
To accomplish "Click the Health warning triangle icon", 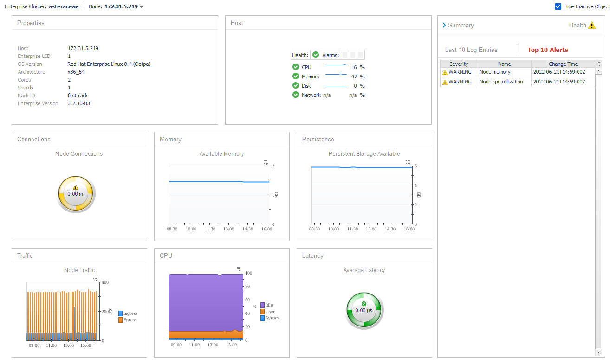I will click(x=592, y=26).
